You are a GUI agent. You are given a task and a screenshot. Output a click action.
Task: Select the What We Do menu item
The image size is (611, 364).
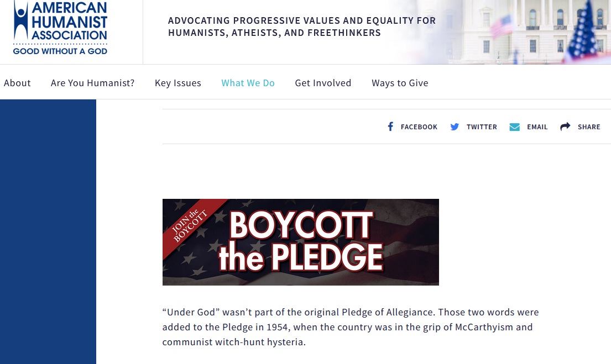click(248, 83)
